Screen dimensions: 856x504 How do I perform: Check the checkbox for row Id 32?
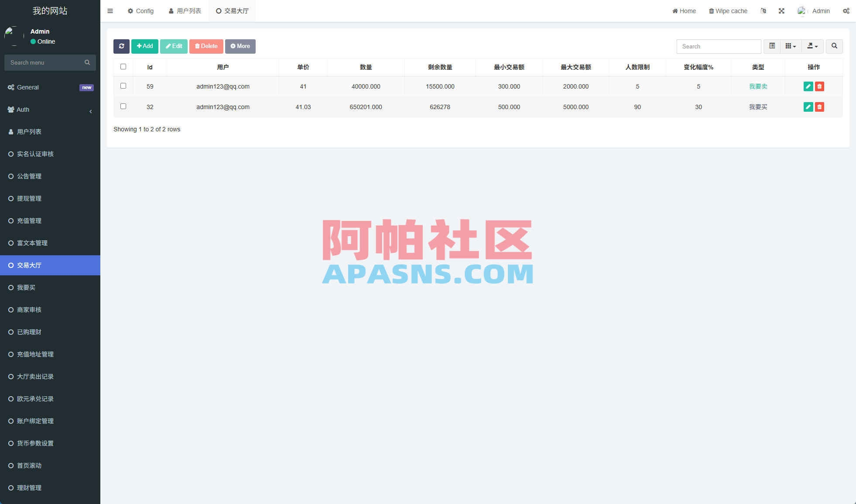(x=123, y=106)
